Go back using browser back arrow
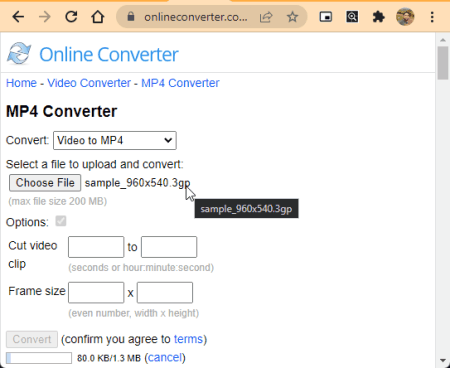Viewport: 450px width, 368px height. (x=18, y=17)
